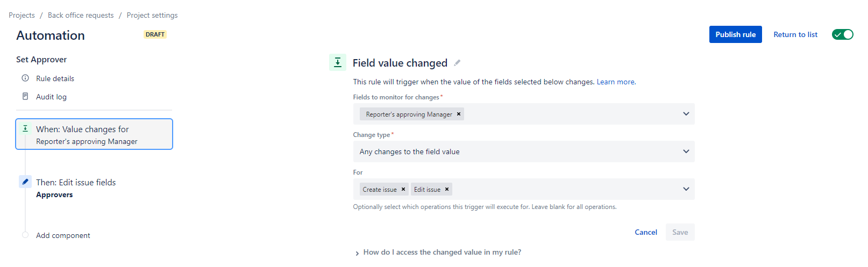The width and height of the screenshot is (868, 267).
Task: Select Then: Edit issue fields action
Action: coord(76,183)
